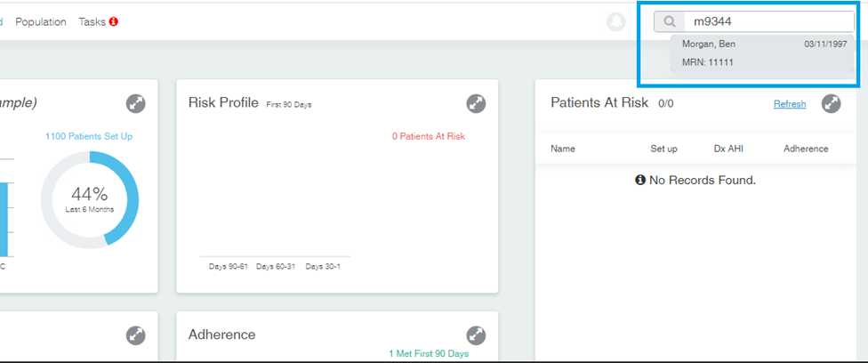Expand the Adherence card
The width and height of the screenshot is (868, 363).
tap(476, 335)
